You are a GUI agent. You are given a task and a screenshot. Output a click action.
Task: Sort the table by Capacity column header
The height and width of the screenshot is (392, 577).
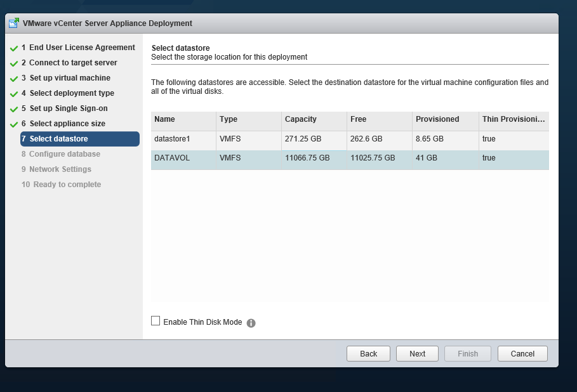pyautogui.click(x=314, y=120)
